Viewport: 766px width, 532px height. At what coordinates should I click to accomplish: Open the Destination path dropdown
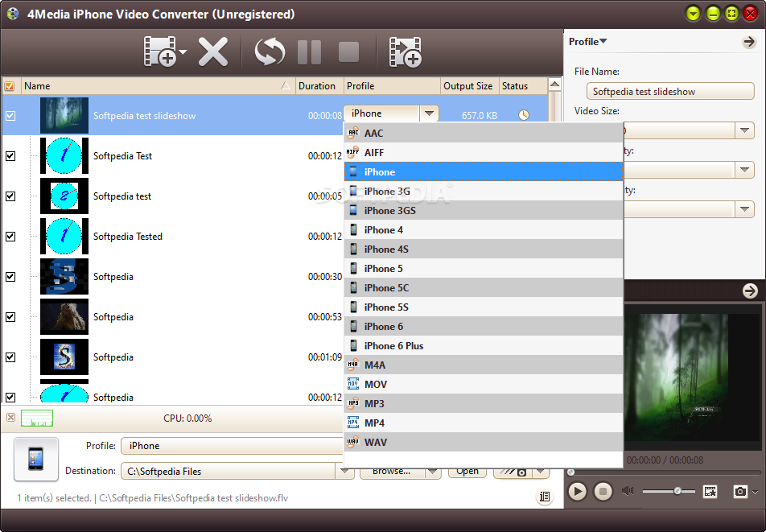pos(344,471)
